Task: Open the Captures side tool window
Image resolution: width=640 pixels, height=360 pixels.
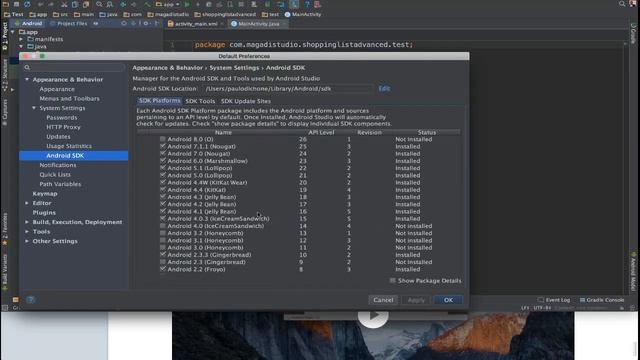Action: pos(5,112)
